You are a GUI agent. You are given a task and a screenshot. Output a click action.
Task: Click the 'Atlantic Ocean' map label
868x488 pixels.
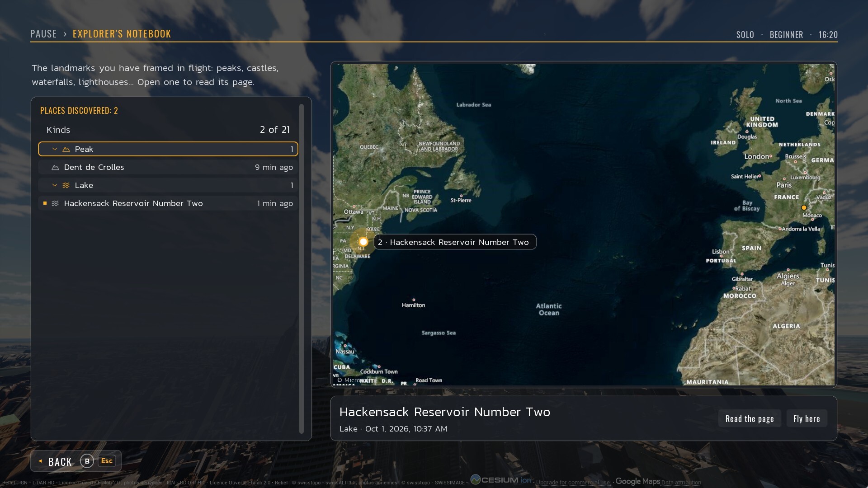tap(549, 309)
